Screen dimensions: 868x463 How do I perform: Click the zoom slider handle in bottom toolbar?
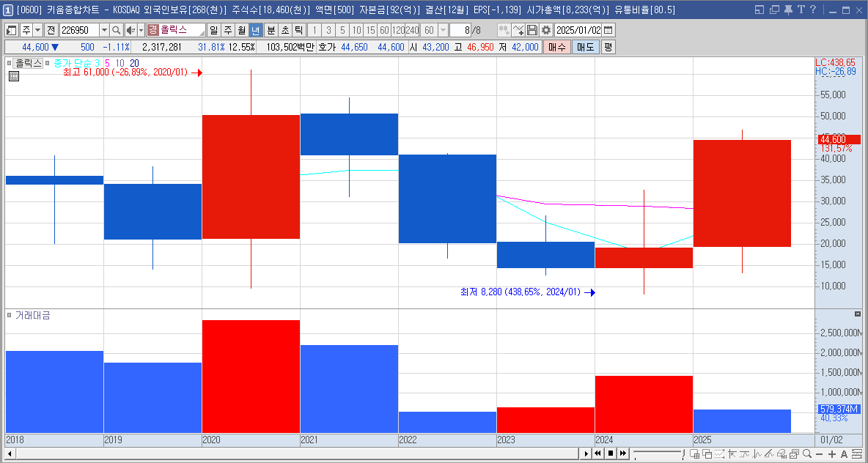click(x=683, y=453)
